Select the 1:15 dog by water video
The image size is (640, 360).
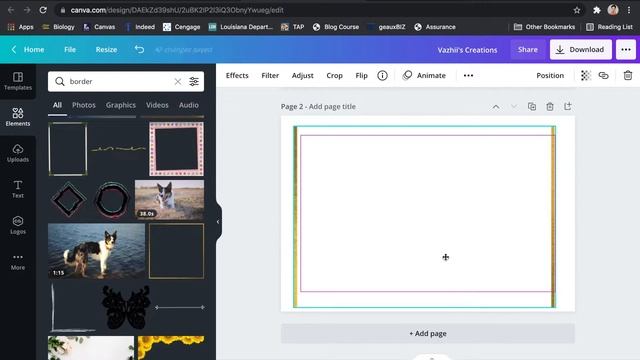(96, 251)
